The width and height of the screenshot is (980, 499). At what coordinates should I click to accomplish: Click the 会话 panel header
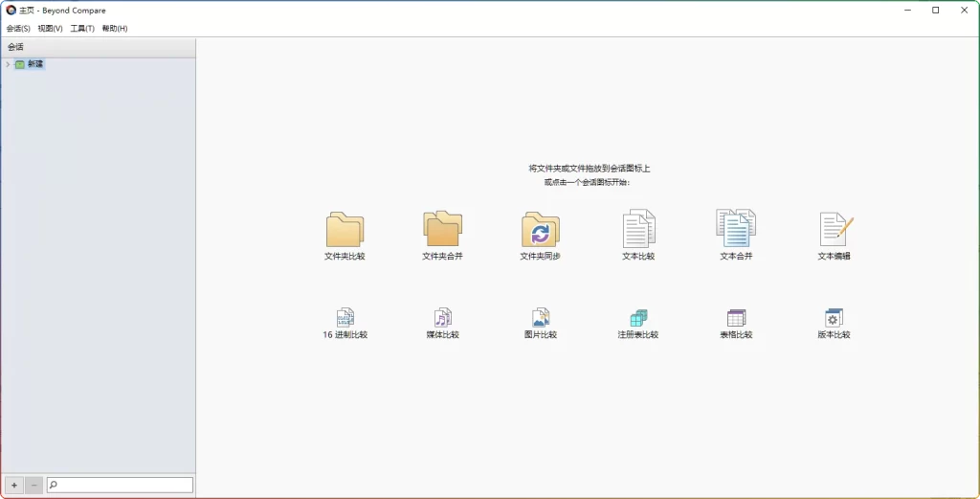pos(99,47)
